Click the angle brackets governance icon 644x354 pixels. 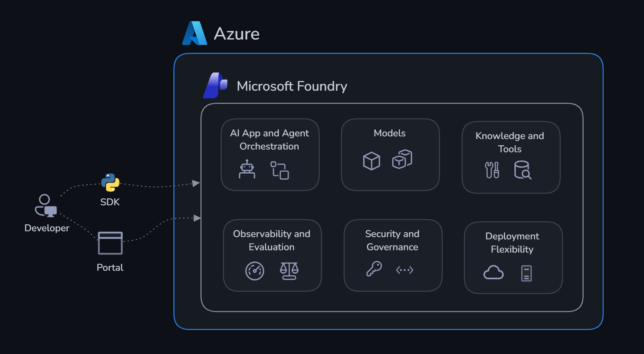click(x=405, y=270)
